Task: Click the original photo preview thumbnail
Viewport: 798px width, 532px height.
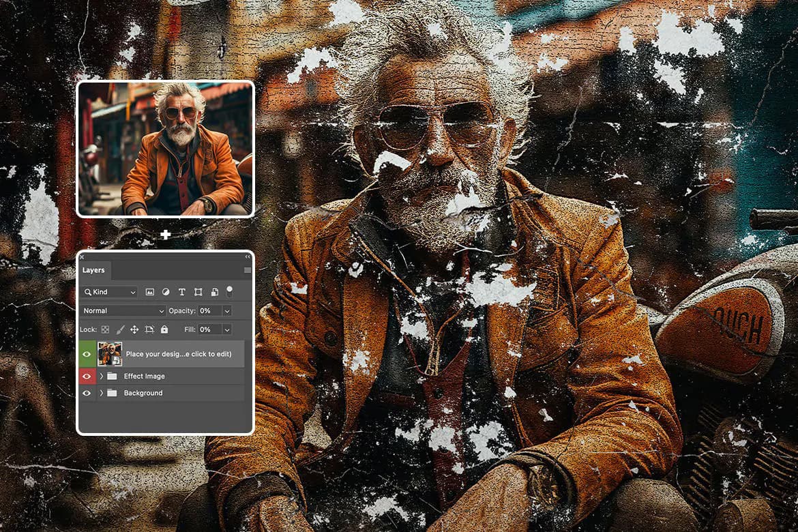Action: pyautogui.click(x=166, y=149)
